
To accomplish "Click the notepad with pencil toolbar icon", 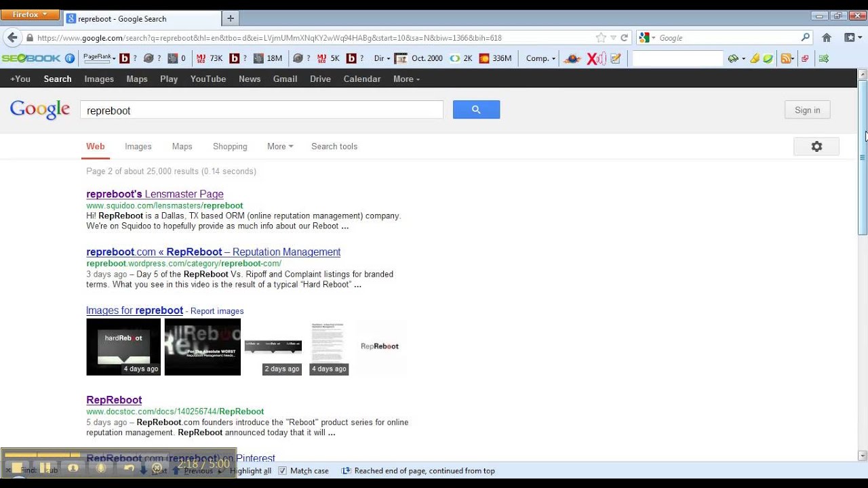I will tap(616, 58).
